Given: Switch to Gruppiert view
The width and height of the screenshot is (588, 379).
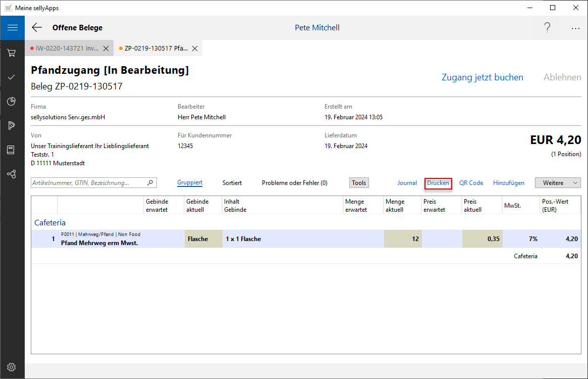Looking at the screenshot, I should coord(190,183).
